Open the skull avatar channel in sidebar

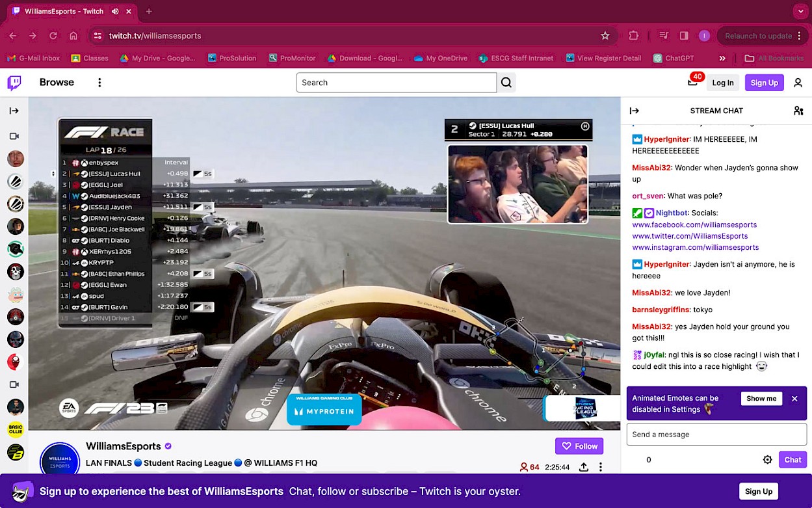16,271
